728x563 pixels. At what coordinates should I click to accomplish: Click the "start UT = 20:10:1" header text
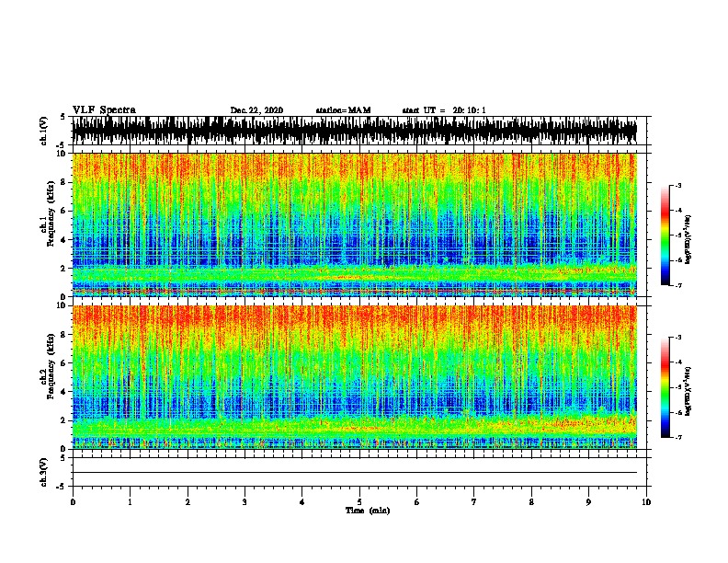pyautogui.click(x=444, y=110)
